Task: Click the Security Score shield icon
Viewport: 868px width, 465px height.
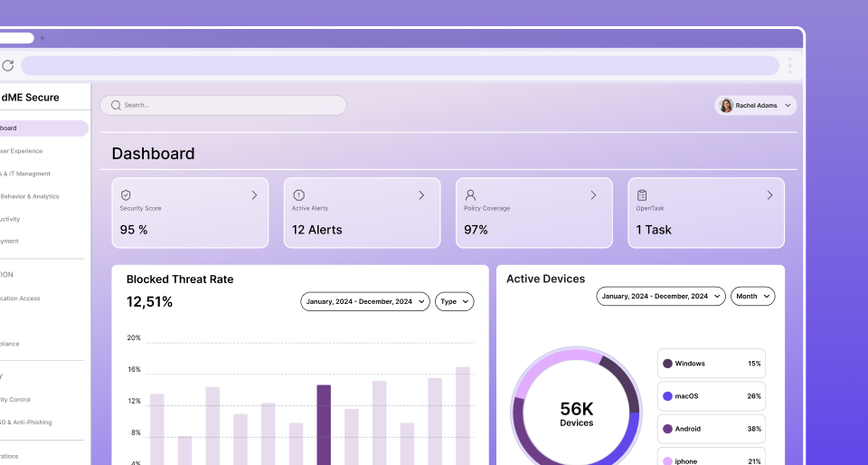Action: coord(126,195)
